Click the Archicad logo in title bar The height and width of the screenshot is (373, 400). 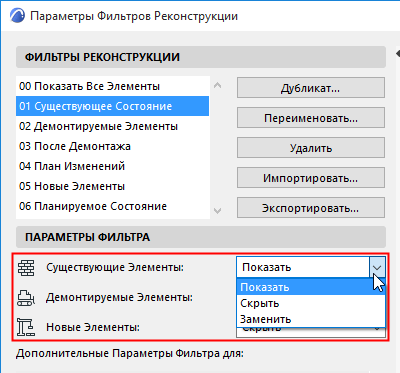(x=17, y=16)
